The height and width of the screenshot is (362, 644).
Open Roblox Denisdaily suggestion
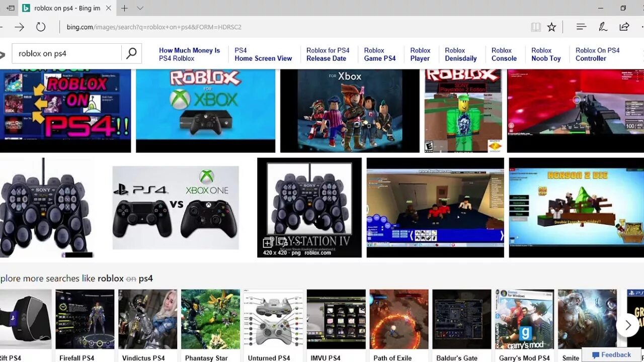pyautogui.click(x=461, y=54)
